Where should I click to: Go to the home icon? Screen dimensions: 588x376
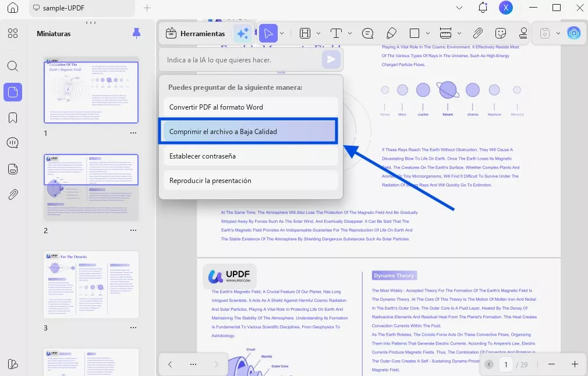13,8
